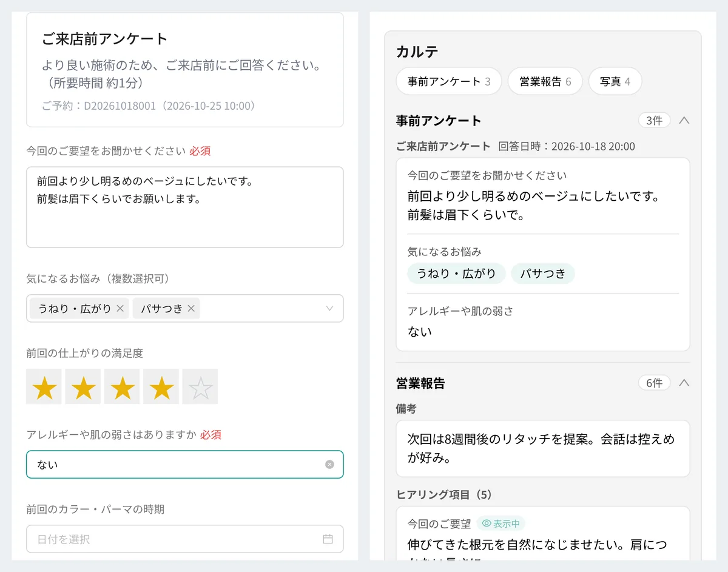Clear the allergy field with the x icon

[x=329, y=465]
